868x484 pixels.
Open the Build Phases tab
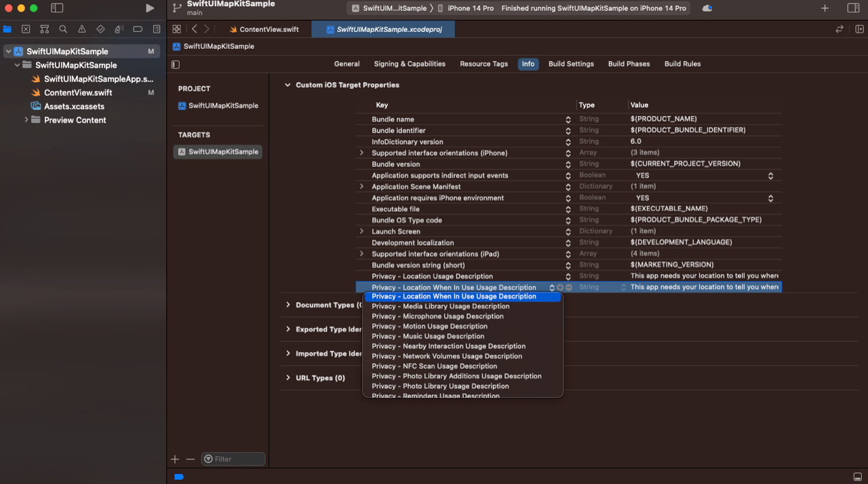(629, 64)
